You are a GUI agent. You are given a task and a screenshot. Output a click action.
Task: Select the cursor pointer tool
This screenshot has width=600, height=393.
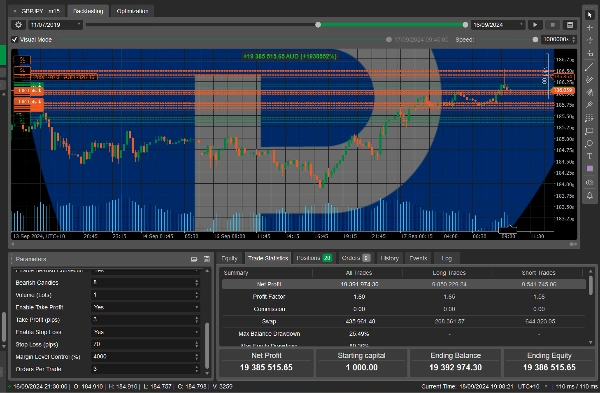point(589,15)
